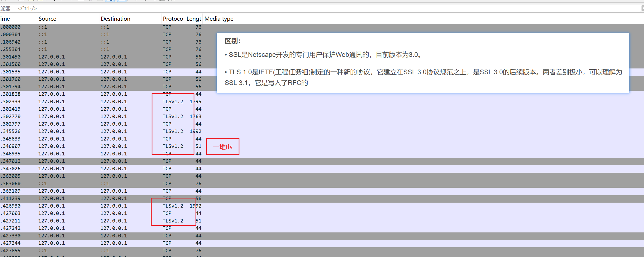Select the ::1 packet at time .363060
Image resolution: width=644 pixels, height=257 pixels.
(x=110, y=184)
